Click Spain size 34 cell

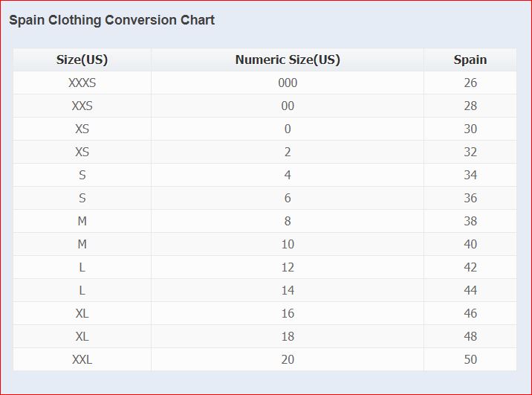[470, 175]
